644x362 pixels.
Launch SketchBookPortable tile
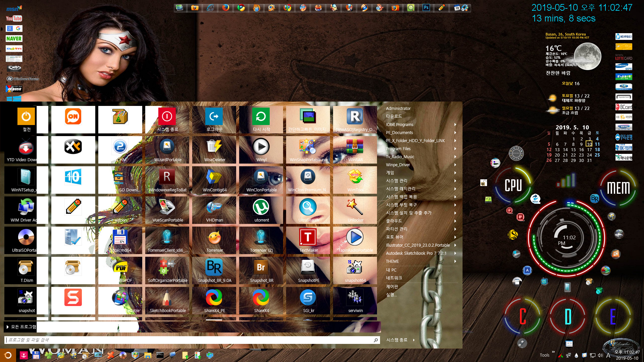pyautogui.click(x=167, y=301)
